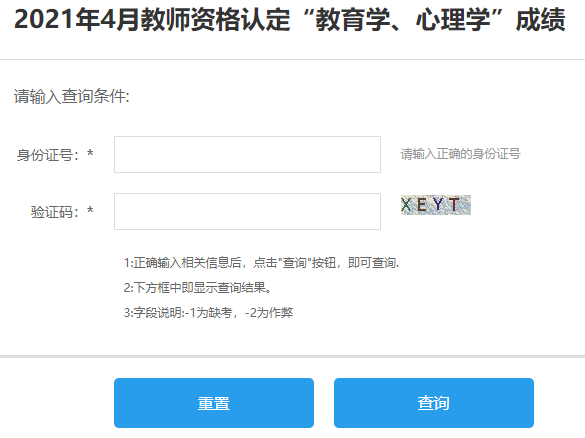Click the required asterisk beside 验证码
Screen dimensions: 585x438
(x=90, y=210)
